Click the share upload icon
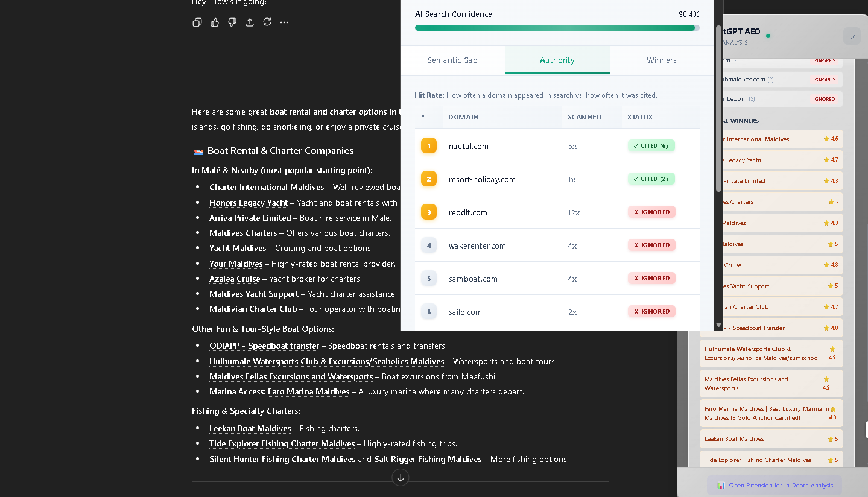Screen dimensions: 868x497 [x=250, y=22]
